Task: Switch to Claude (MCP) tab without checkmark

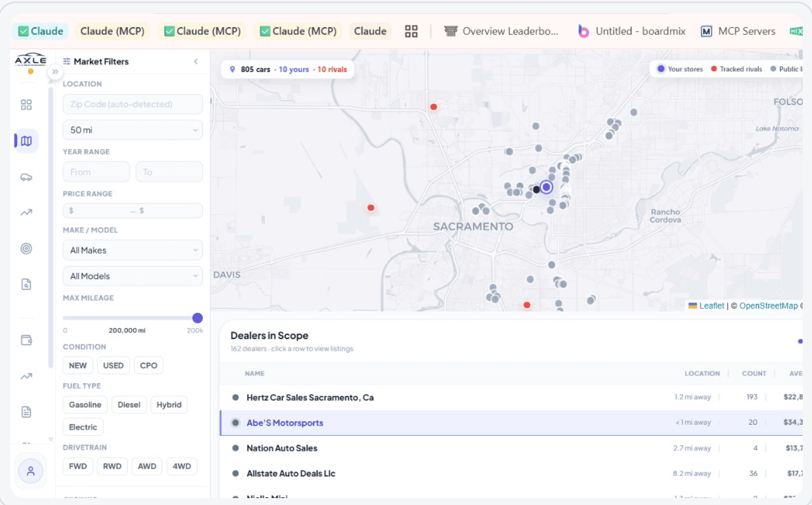Action: coord(112,31)
